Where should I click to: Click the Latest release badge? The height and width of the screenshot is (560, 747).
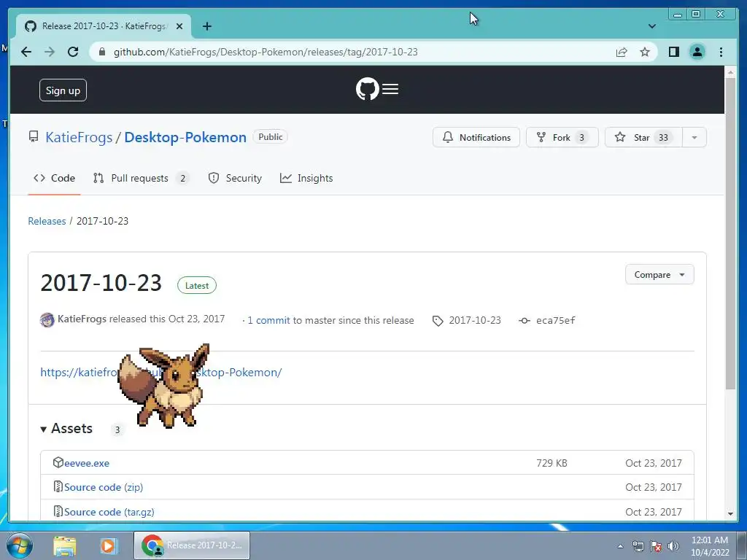click(x=197, y=286)
